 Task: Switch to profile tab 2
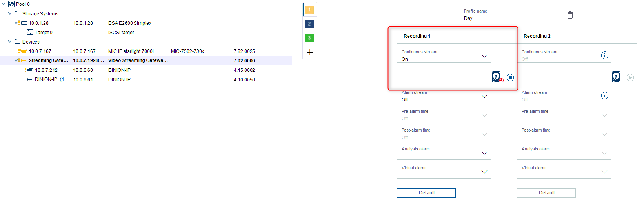pyautogui.click(x=309, y=24)
